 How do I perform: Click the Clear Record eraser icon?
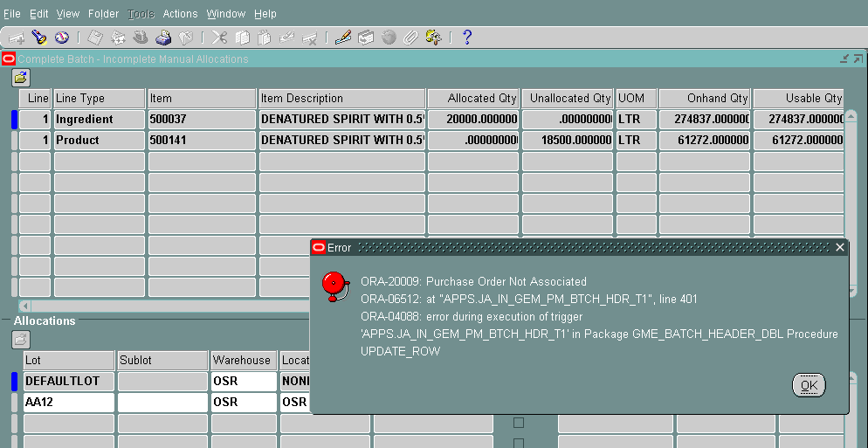(286, 38)
